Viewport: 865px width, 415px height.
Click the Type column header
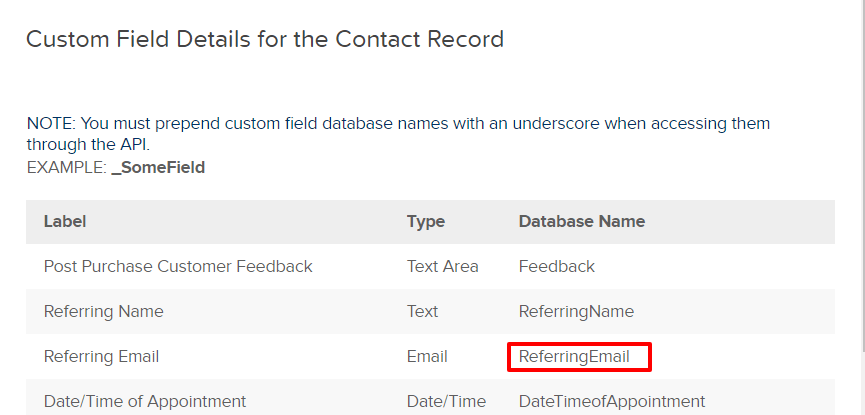426,221
